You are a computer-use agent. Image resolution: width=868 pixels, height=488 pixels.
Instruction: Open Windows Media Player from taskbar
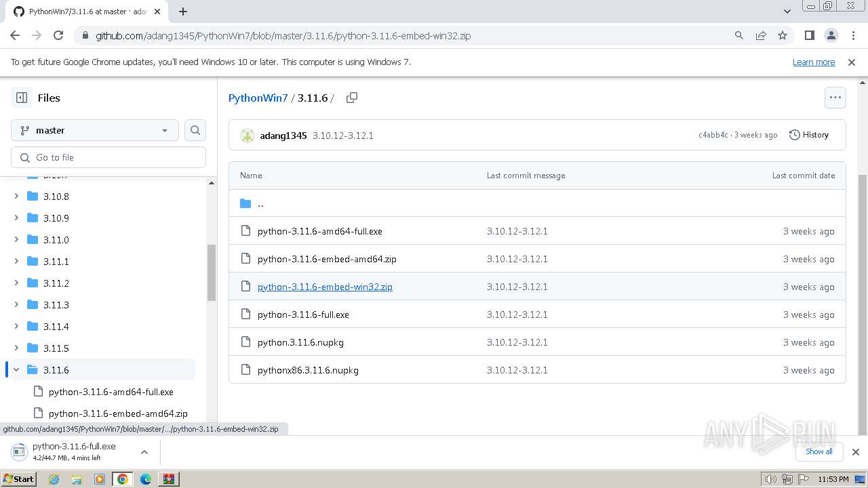point(100,479)
